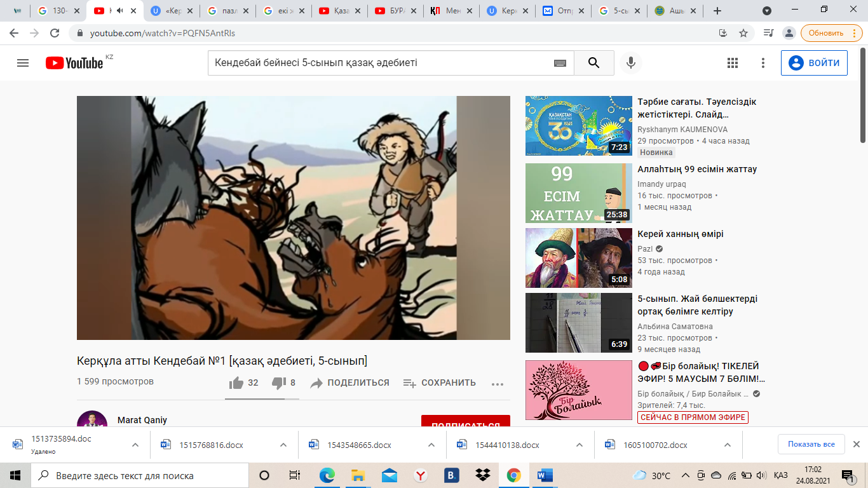Open more actions ellipsis below the video
Screen dimensions: 868x488
click(x=498, y=383)
